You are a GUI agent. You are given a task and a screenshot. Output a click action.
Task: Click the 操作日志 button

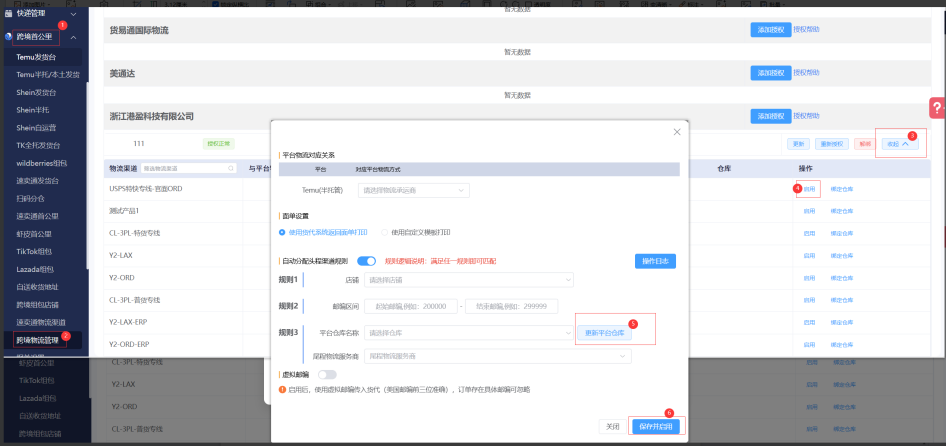click(x=655, y=261)
